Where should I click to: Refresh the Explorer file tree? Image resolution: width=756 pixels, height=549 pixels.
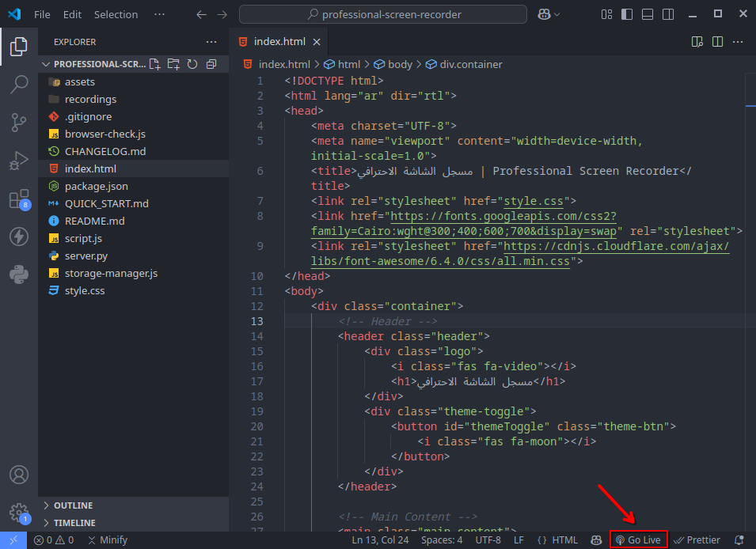[x=192, y=64]
